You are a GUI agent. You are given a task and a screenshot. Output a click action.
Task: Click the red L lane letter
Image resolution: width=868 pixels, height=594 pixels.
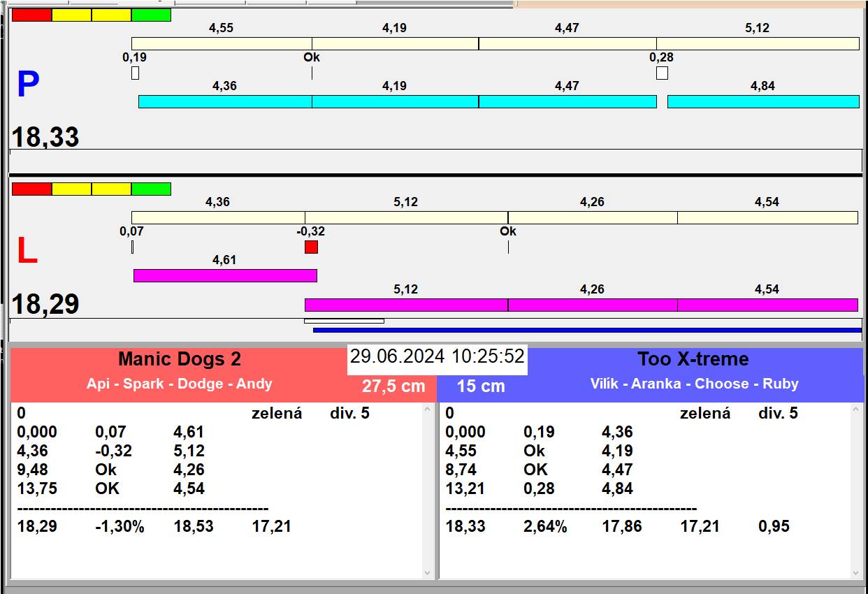point(27,252)
